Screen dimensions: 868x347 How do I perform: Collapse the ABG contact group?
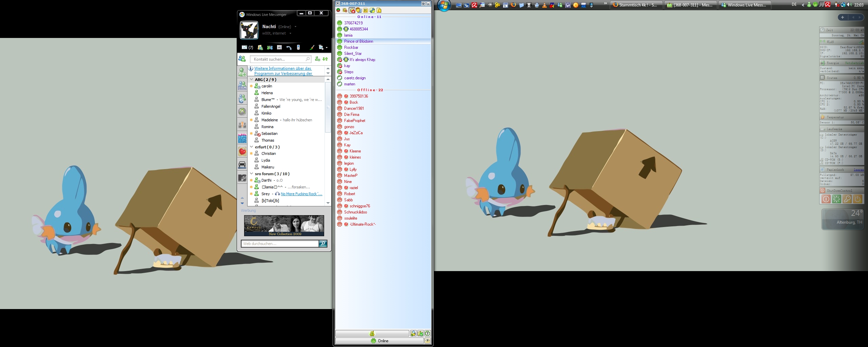click(x=252, y=80)
